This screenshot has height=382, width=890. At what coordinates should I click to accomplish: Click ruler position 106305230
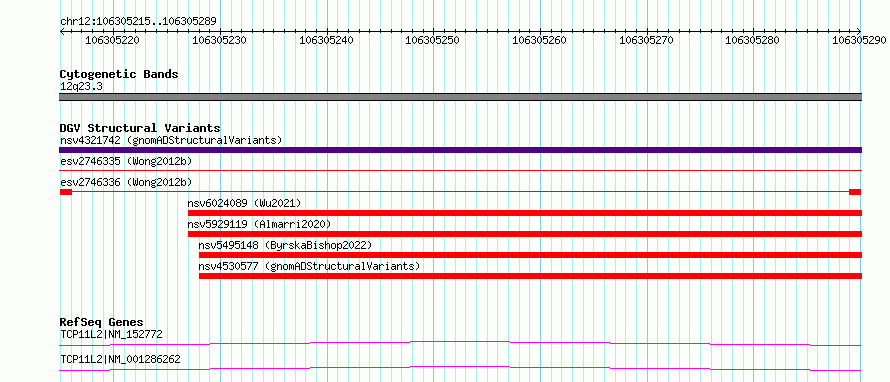220,41
